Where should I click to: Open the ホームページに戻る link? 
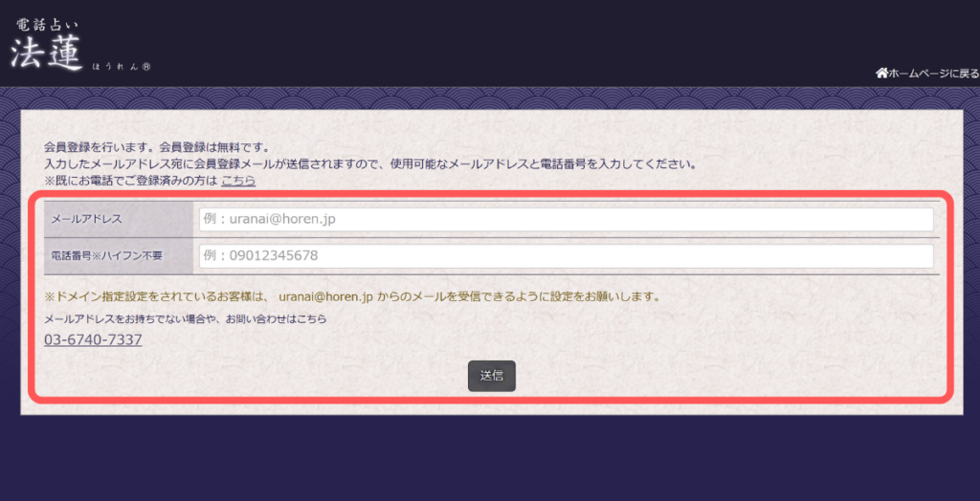(933, 74)
